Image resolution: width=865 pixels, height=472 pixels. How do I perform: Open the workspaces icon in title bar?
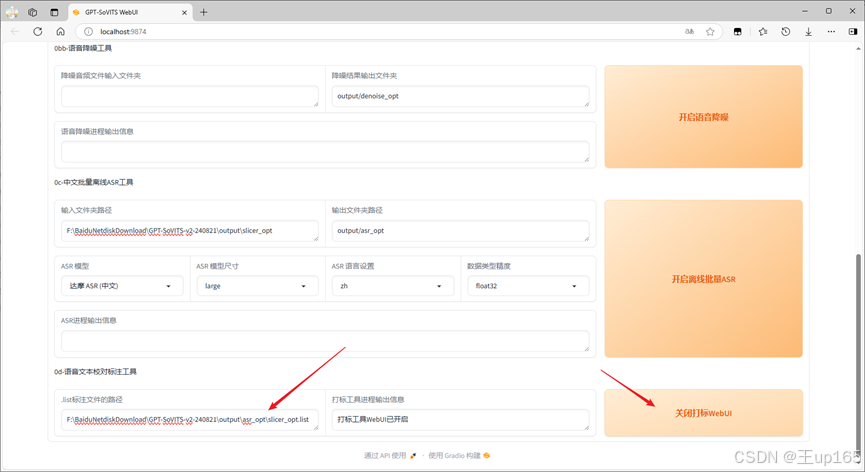click(33, 12)
